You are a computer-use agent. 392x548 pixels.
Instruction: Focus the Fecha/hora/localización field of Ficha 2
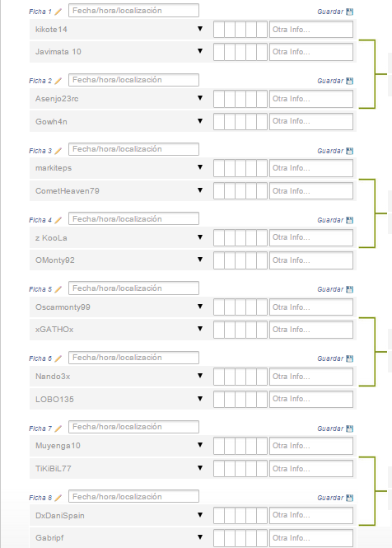point(133,80)
